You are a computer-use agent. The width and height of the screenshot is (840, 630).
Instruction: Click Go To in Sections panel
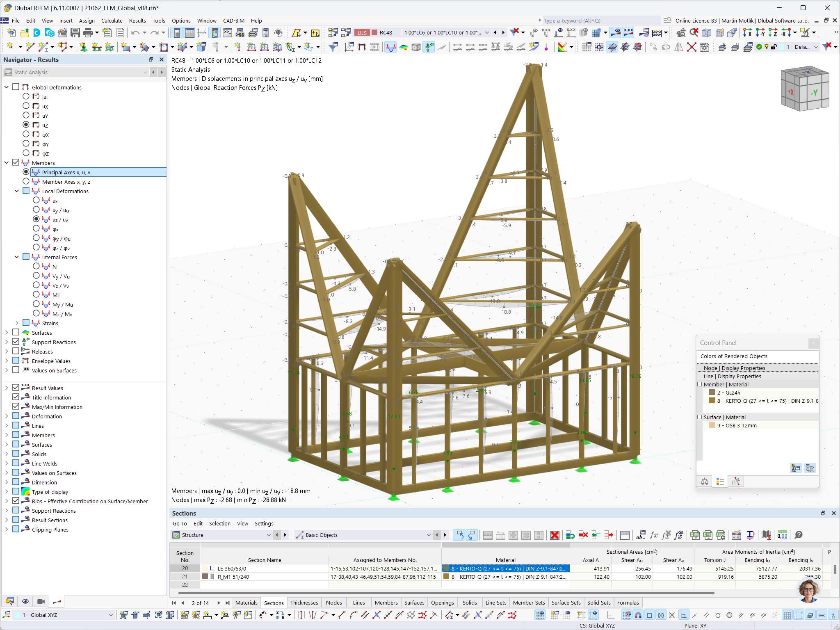180,523
